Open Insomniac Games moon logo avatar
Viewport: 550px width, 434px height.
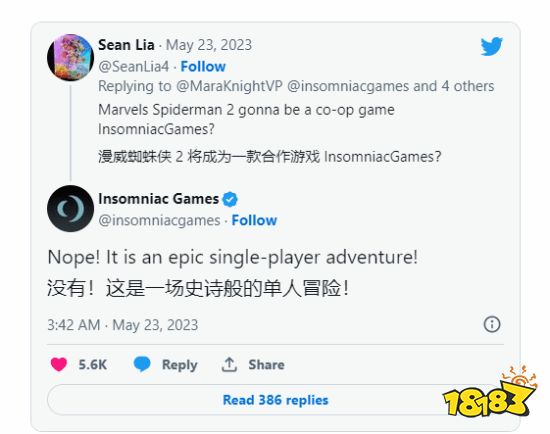coord(70,208)
